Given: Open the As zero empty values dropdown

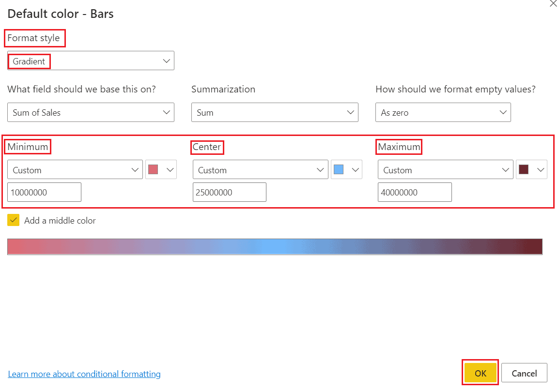Looking at the screenshot, I should (443, 112).
